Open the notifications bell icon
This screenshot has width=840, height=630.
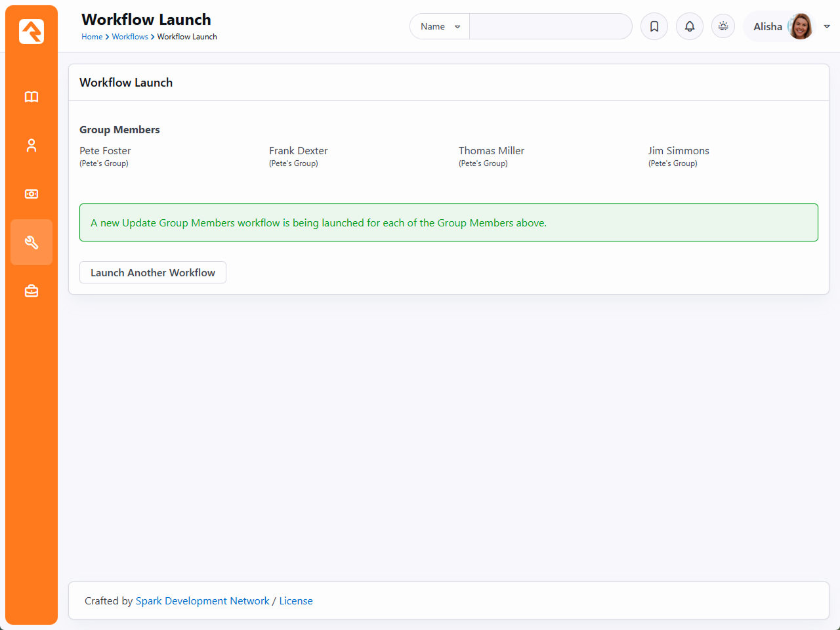coord(690,27)
